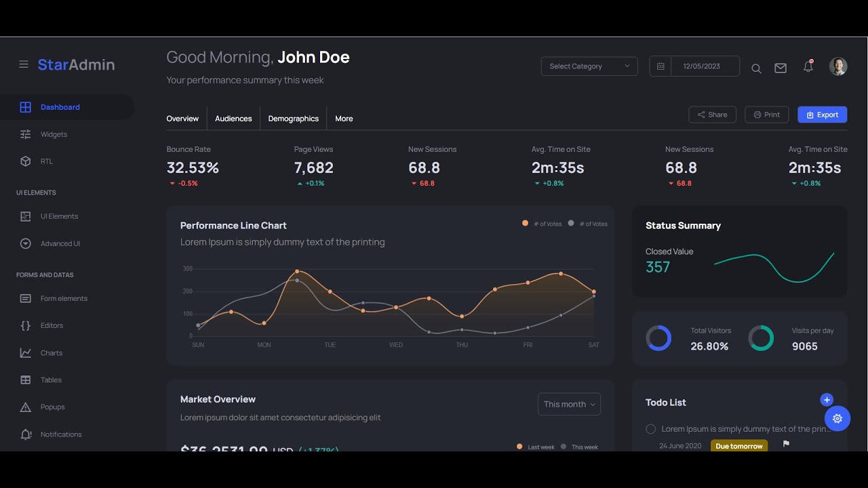Click the RTL cube icon
The image size is (868, 488).
[26, 161]
